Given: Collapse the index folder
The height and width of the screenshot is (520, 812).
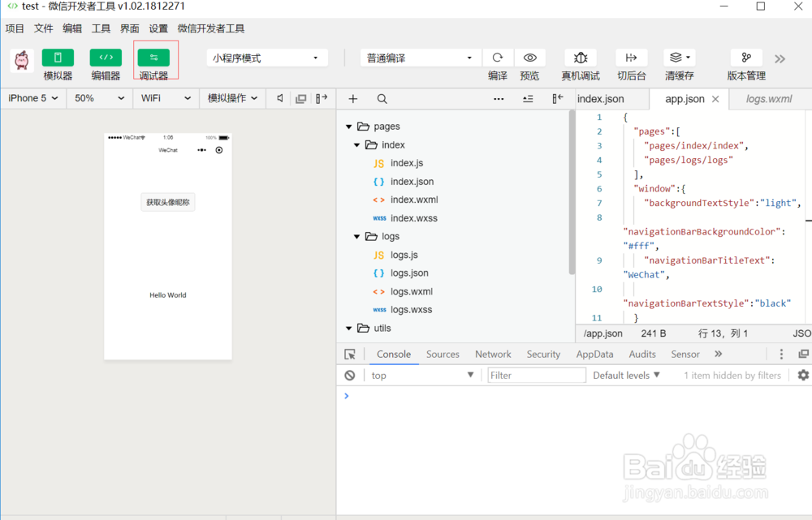Looking at the screenshot, I should click(356, 145).
